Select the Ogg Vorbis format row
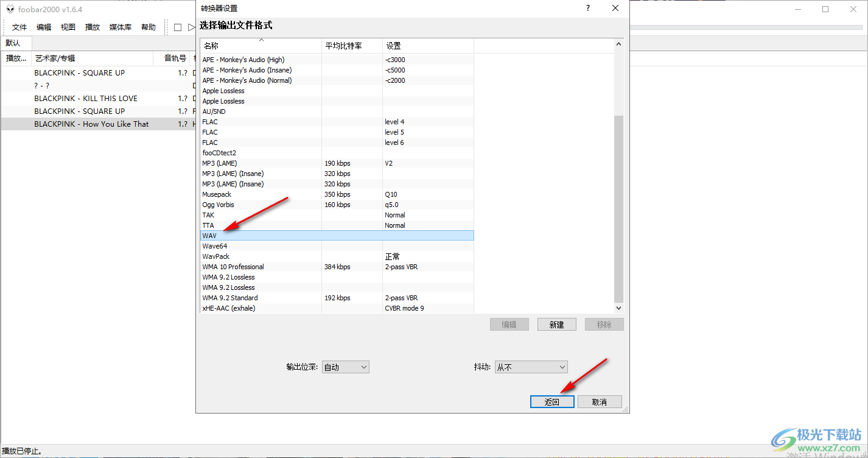868x458 pixels. [337, 205]
